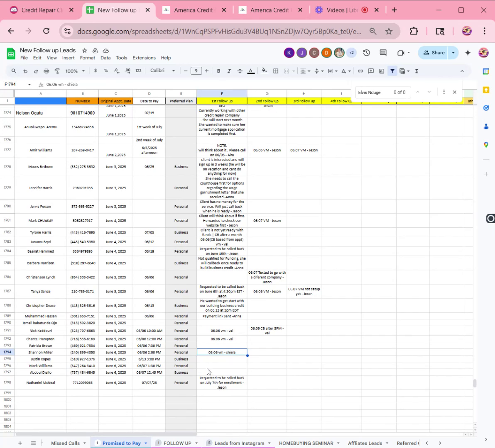Toggle the filter button
This screenshot has height=448, width=495.
tap(392, 71)
